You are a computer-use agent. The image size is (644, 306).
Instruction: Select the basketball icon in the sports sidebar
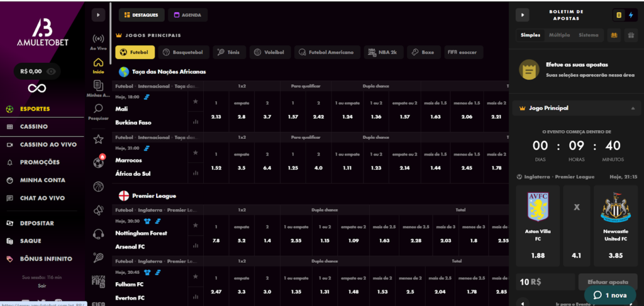[98, 187]
